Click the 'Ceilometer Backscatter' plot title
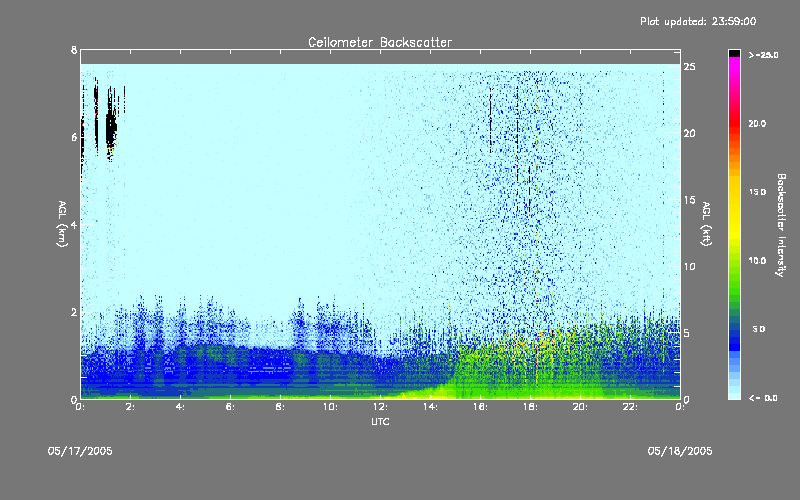This screenshot has width=800, height=500. point(380,42)
